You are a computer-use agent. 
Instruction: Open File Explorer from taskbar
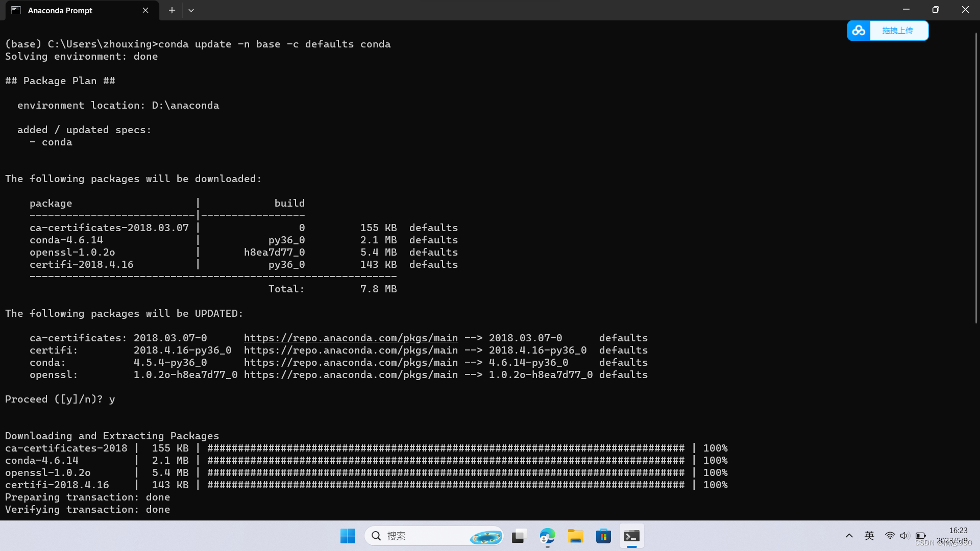575,536
